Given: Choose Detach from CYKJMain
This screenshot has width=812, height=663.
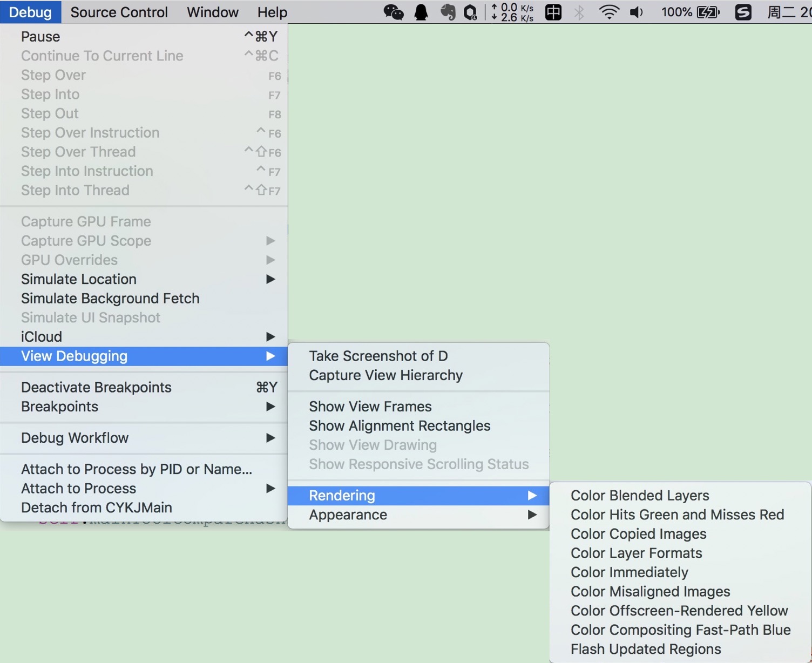Looking at the screenshot, I should [144, 508].
